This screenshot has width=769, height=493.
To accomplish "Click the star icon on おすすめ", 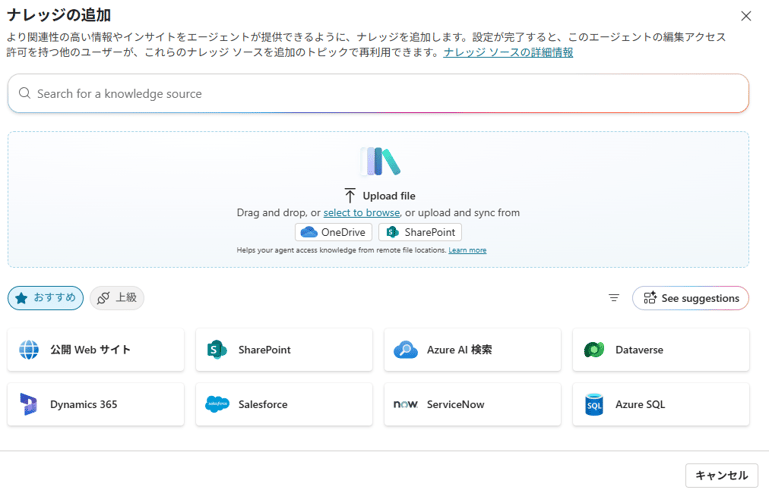I will pyautogui.click(x=21, y=298).
